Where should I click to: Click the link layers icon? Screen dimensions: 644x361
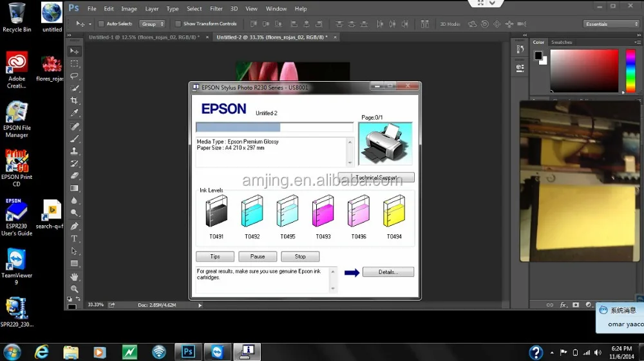pyautogui.click(x=549, y=305)
